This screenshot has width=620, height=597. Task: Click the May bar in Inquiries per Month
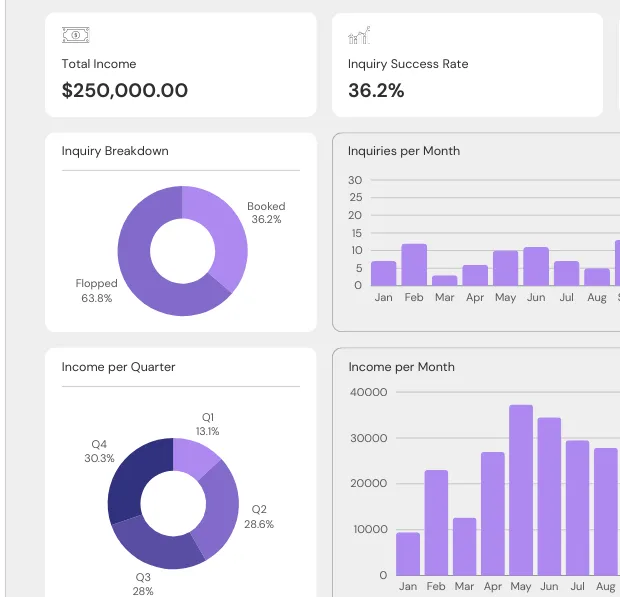(x=505, y=268)
